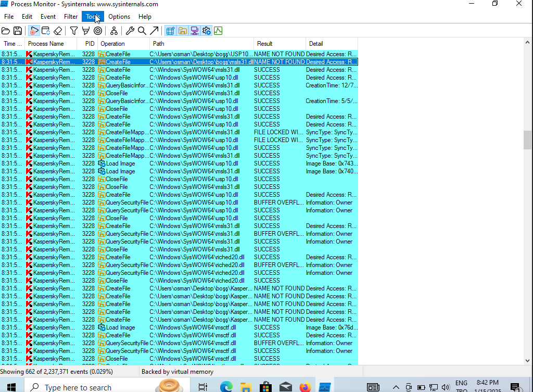Open the Filter funnel toolbar icon
The image size is (533, 392).
point(74,31)
